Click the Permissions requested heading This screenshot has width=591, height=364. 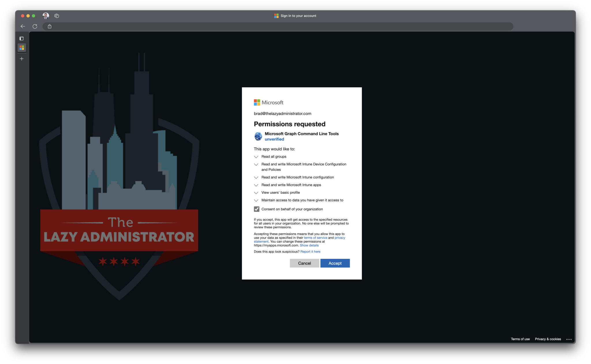click(x=289, y=124)
